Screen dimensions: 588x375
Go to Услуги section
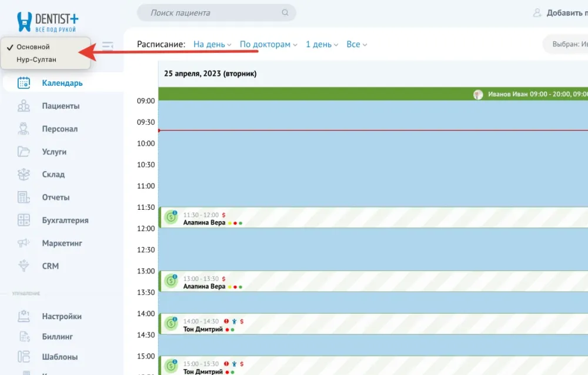point(54,152)
